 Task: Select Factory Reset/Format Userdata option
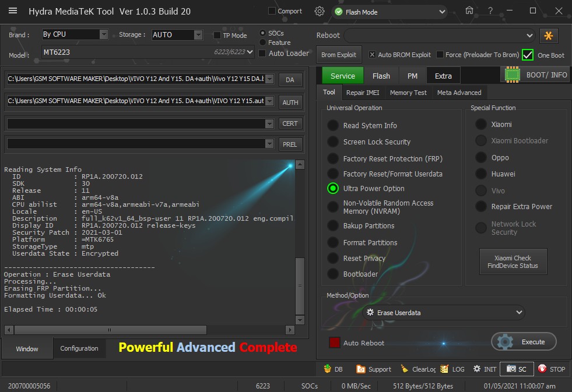333,174
